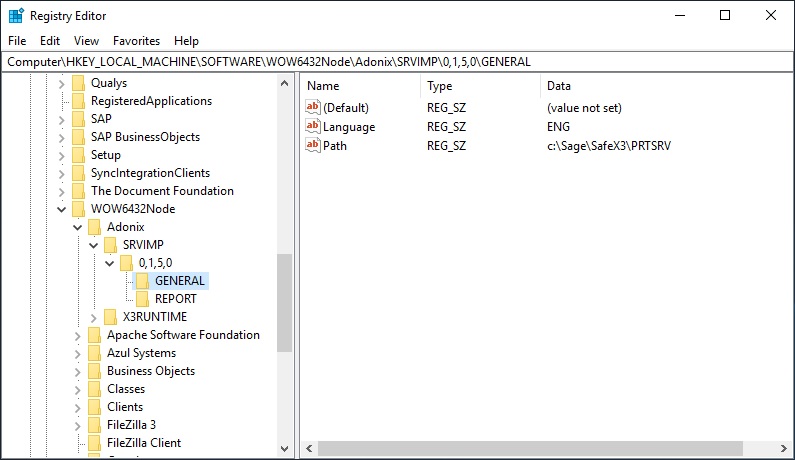Click the Apache Software Foundation folder icon
This screenshot has width=795, height=460.
(95, 335)
